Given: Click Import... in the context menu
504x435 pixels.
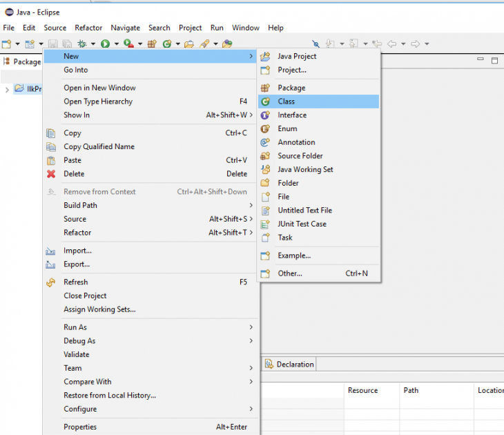Looking at the screenshot, I should tap(150, 251).
